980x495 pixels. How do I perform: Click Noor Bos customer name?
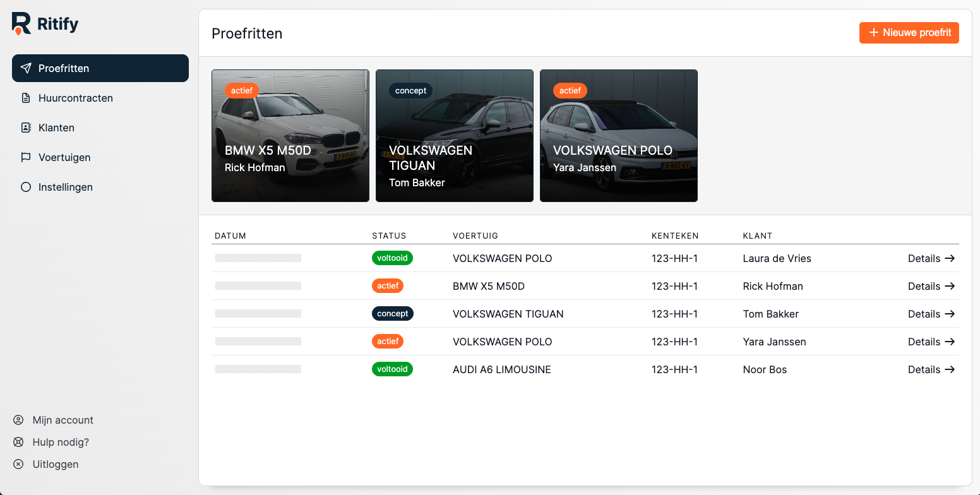pyautogui.click(x=765, y=369)
